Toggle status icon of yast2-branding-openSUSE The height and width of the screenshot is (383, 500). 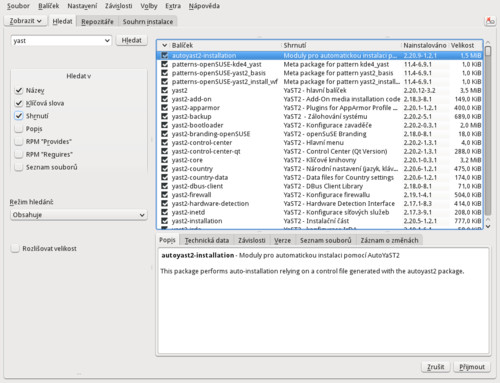(x=164, y=134)
